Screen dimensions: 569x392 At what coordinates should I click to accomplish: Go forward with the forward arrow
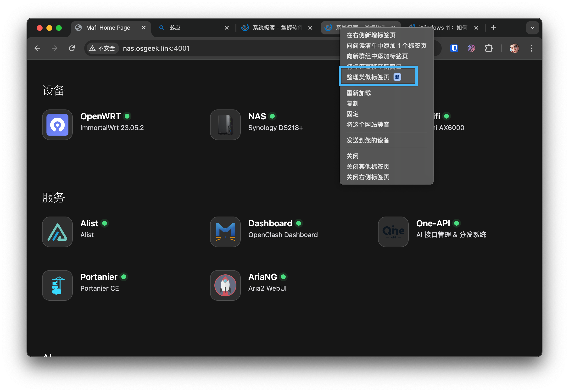point(55,48)
